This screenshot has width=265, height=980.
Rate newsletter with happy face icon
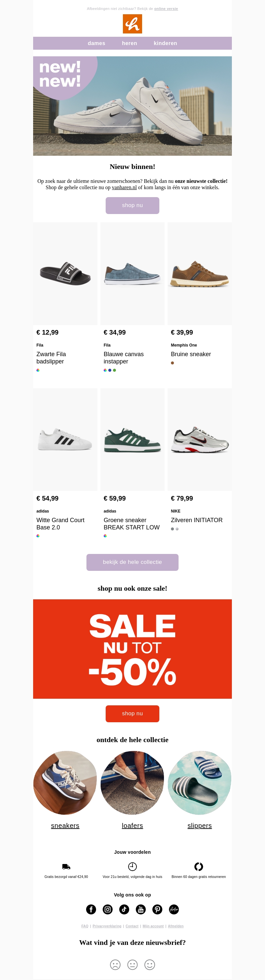150,964
